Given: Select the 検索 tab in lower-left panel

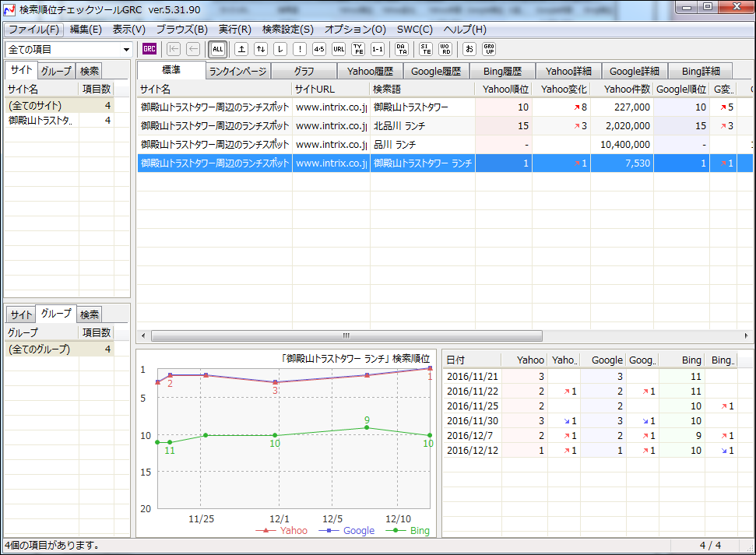Looking at the screenshot, I should point(90,315).
